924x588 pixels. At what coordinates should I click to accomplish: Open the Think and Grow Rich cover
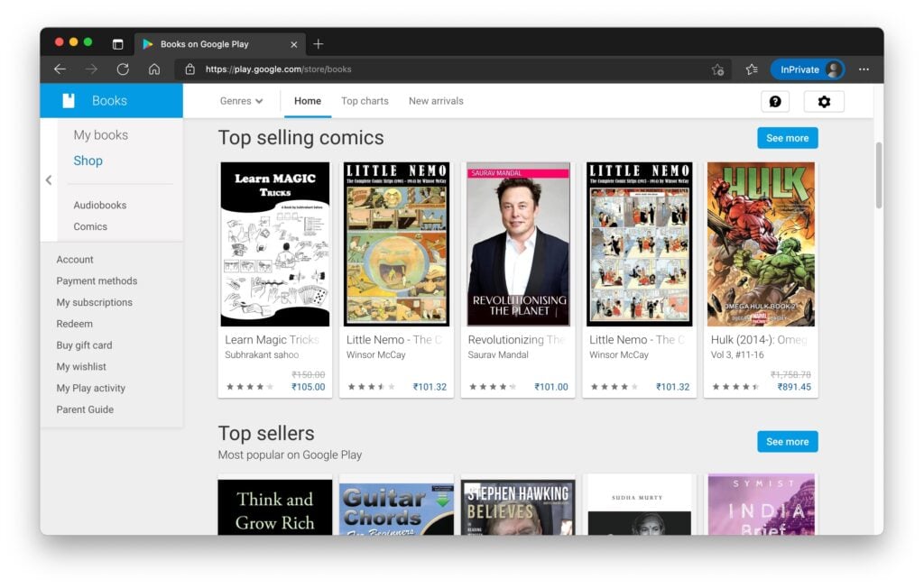coord(275,507)
